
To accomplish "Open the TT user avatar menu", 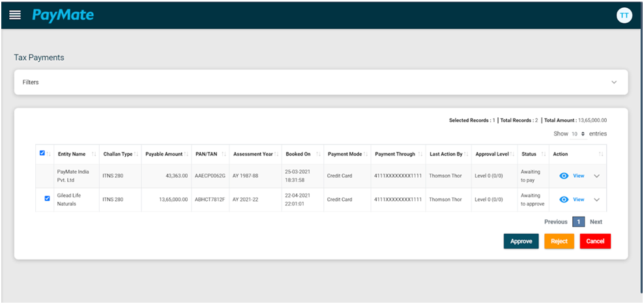I will click(624, 15).
